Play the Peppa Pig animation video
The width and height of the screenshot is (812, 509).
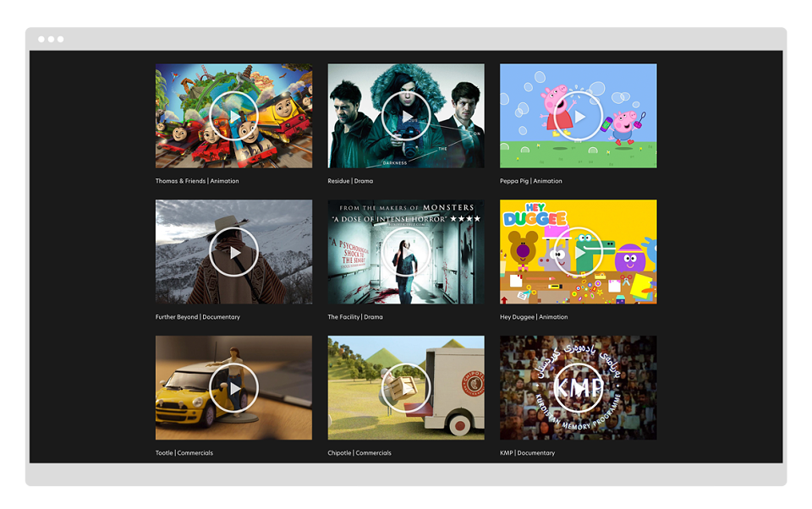click(578, 117)
